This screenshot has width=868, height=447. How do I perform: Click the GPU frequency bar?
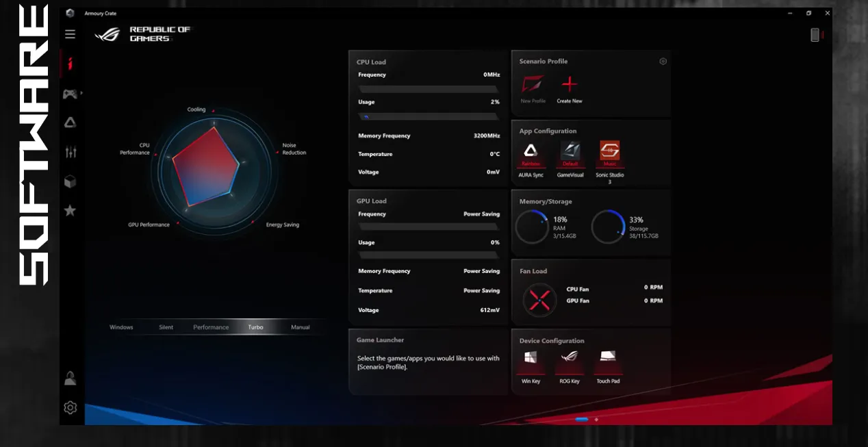tap(429, 227)
